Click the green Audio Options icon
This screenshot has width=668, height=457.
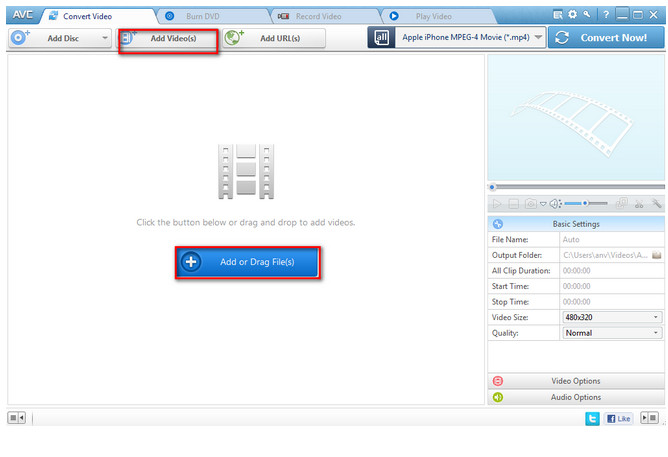pos(498,397)
